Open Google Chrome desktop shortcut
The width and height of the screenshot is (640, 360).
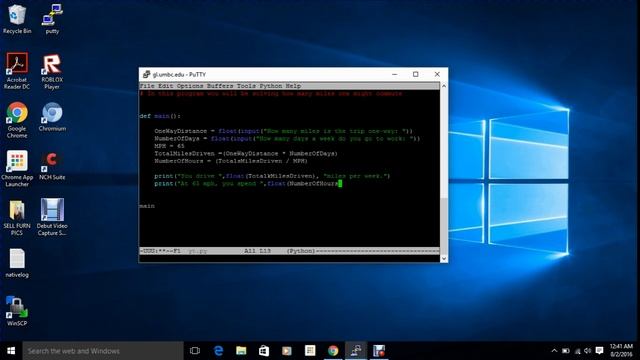[17, 120]
